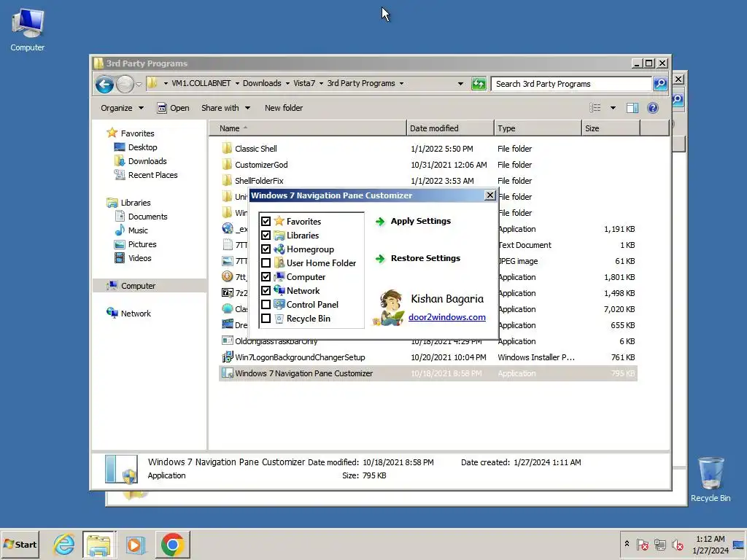Open the Organize menu
Viewport: 747px width, 560px height.
[122, 108]
